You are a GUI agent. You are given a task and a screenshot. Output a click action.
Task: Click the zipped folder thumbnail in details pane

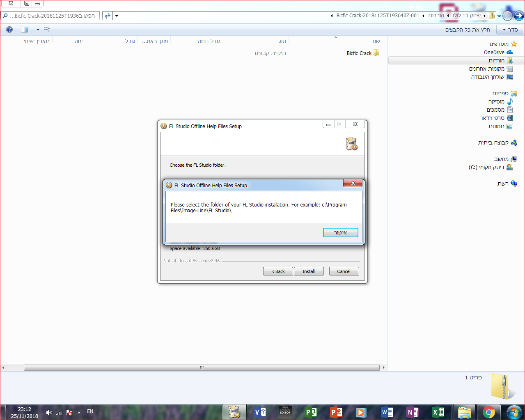click(x=503, y=386)
